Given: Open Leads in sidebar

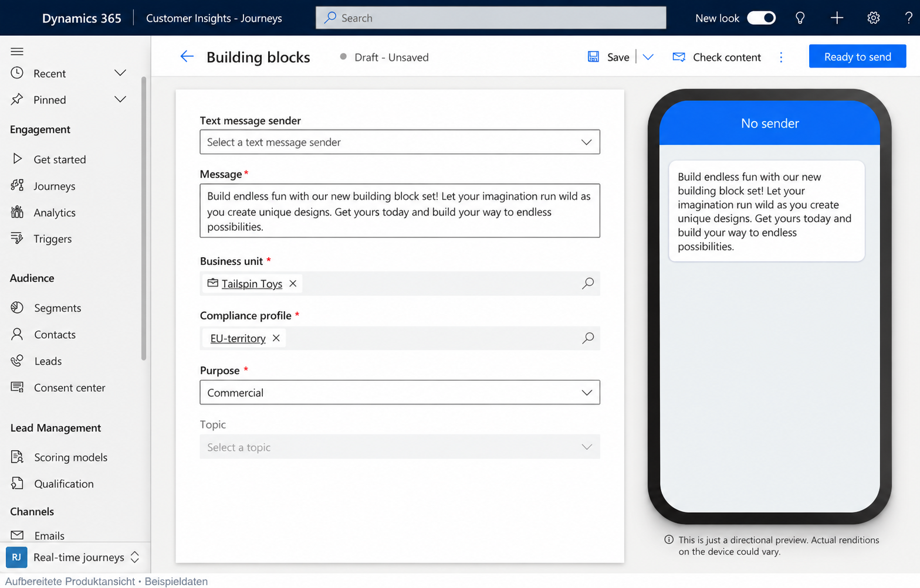Looking at the screenshot, I should 48,361.
